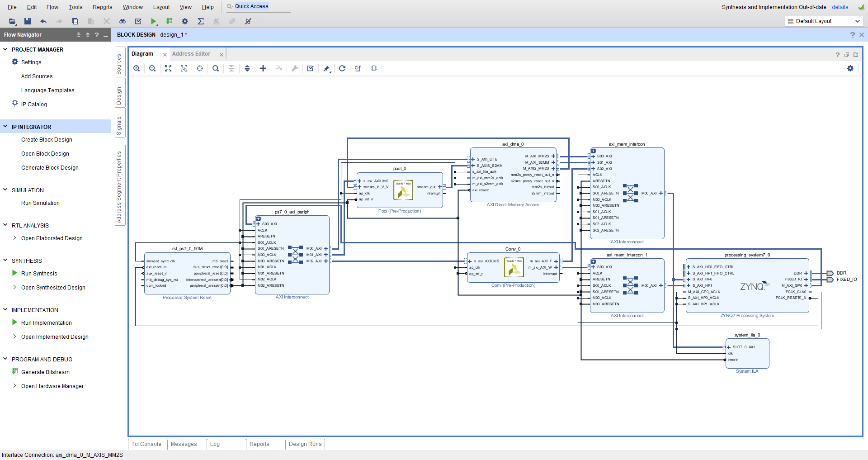This screenshot has height=460, width=868.
Task: Zoom out of the diagram
Action: coord(152,68)
